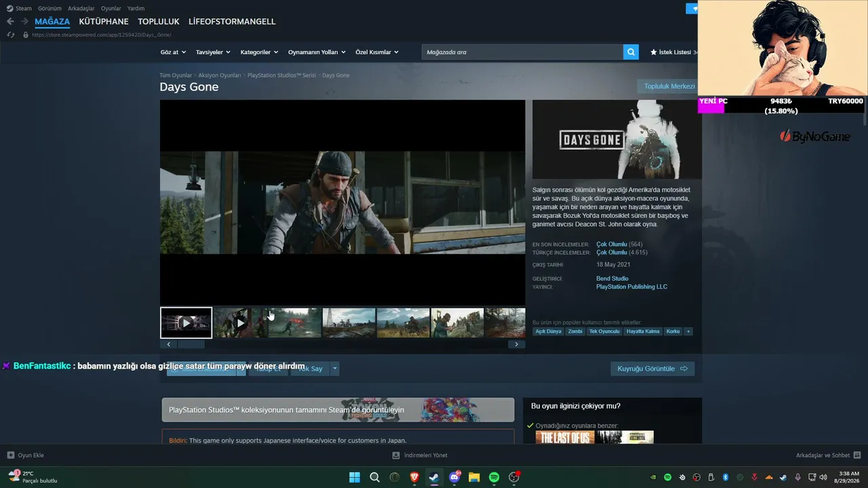Open Spotify from the taskbar
This screenshot has width=868, height=488.
click(494, 477)
